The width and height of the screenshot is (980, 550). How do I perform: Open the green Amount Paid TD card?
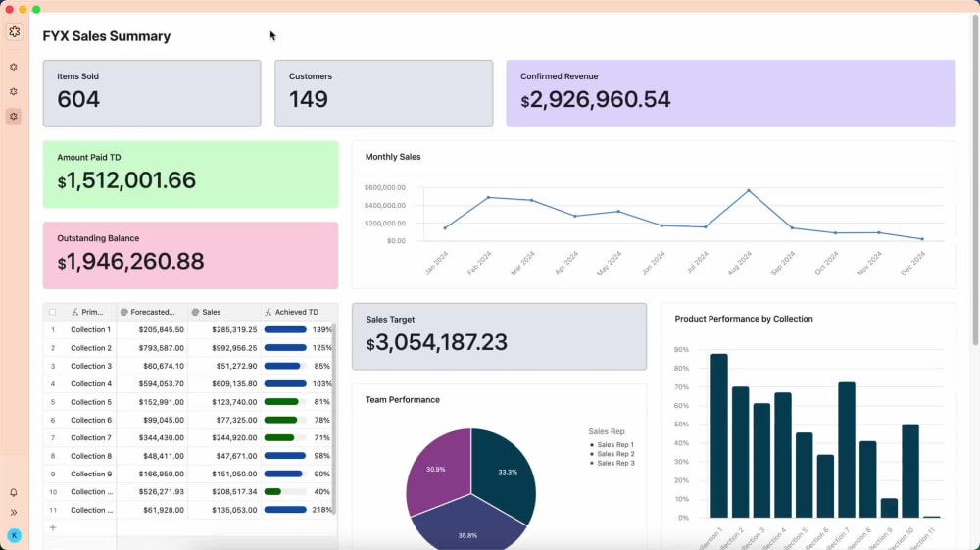[191, 175]
